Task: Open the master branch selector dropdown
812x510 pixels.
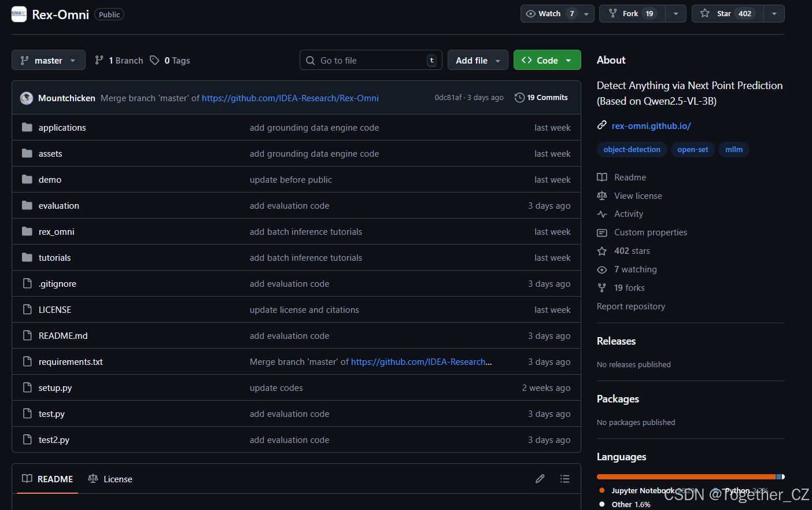Action: point(49,60)
